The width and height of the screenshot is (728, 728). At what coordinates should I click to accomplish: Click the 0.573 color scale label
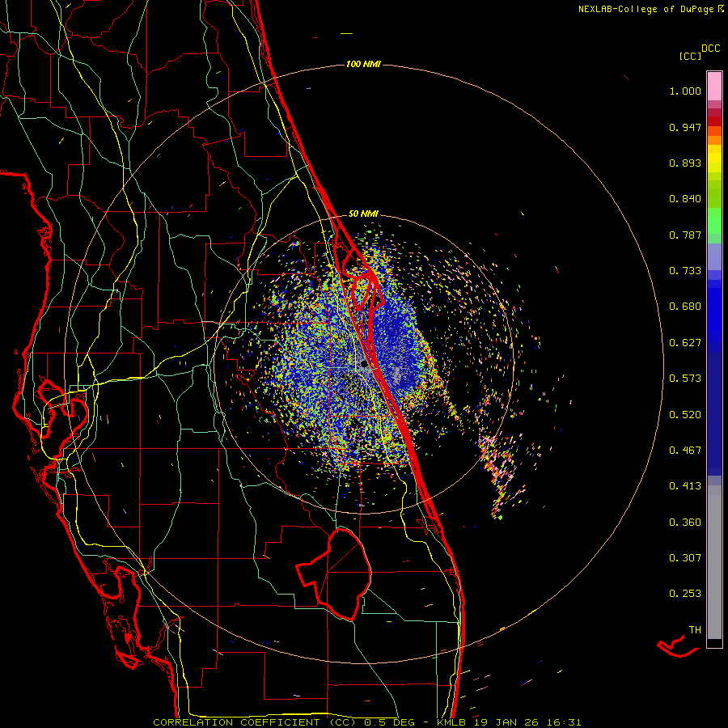tap(685, 379)
